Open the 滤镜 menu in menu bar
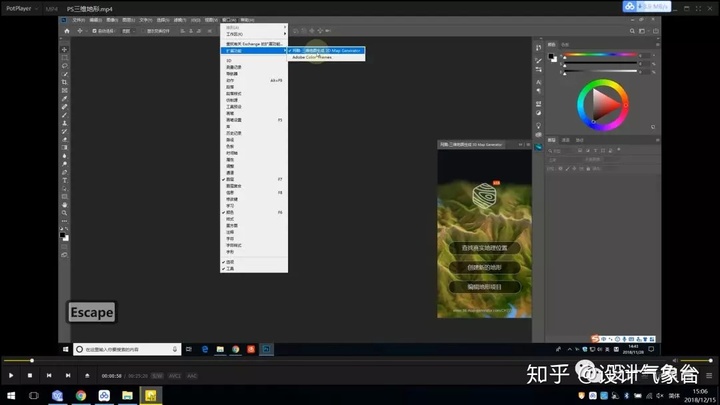This screenshot has width=720, height=405. 179,20
